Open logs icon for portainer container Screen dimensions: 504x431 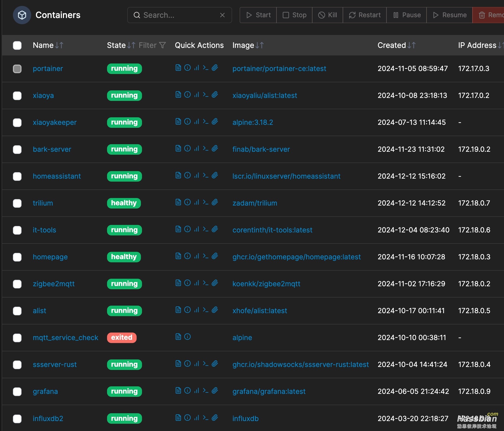click(x=178, y=68)
